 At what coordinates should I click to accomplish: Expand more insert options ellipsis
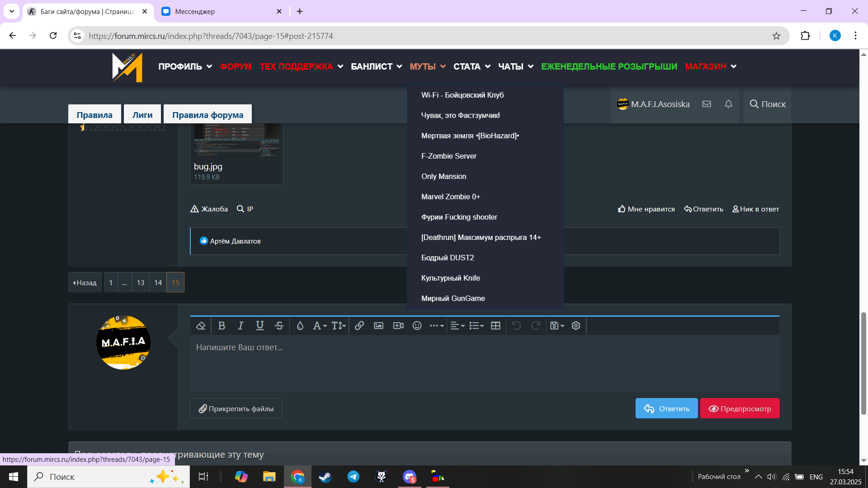point(437,326)
